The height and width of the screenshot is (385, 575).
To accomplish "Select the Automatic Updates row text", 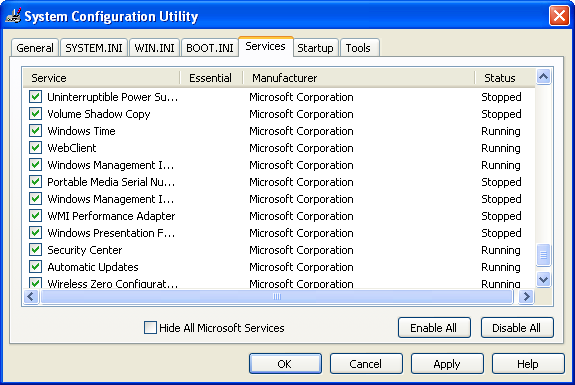I will pyautogui.click(x=93, y=267).
